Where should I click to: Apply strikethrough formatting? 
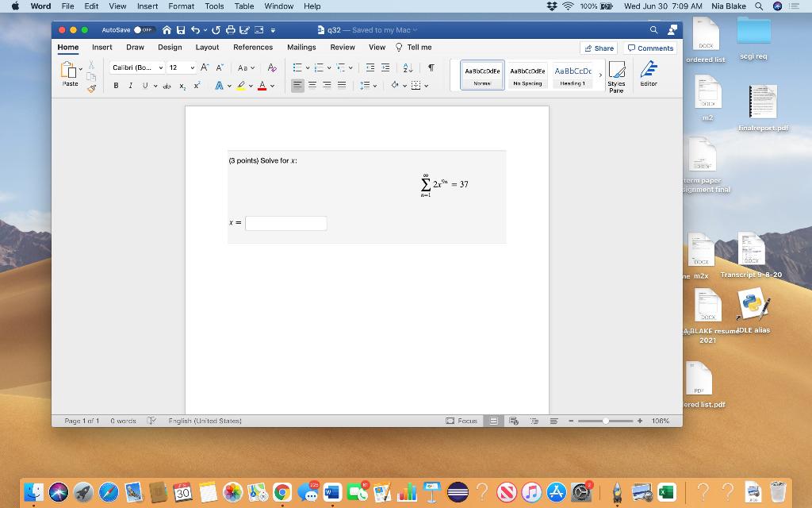[167, 86]
